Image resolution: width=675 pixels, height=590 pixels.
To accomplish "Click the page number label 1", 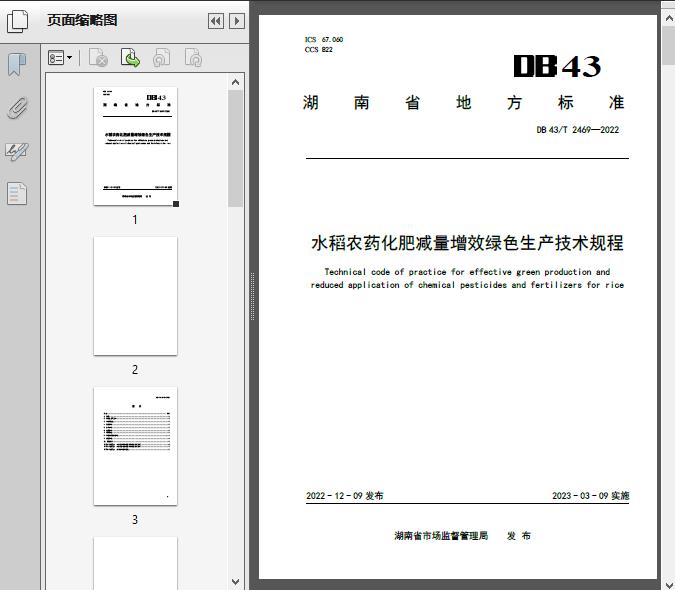I will click(x=135, y=219).
